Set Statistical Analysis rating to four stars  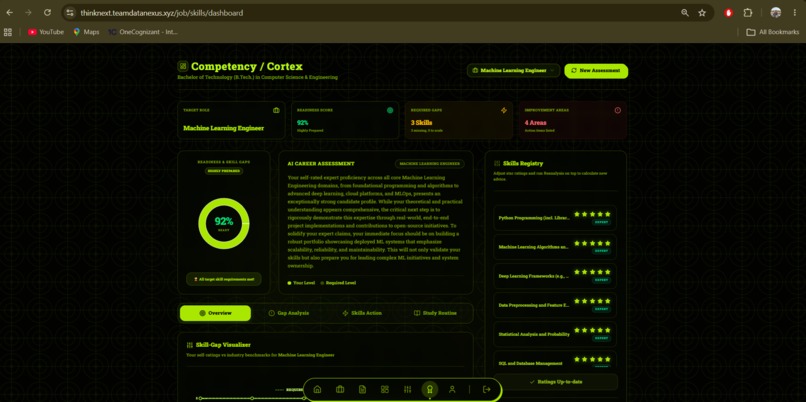[600, 330]
